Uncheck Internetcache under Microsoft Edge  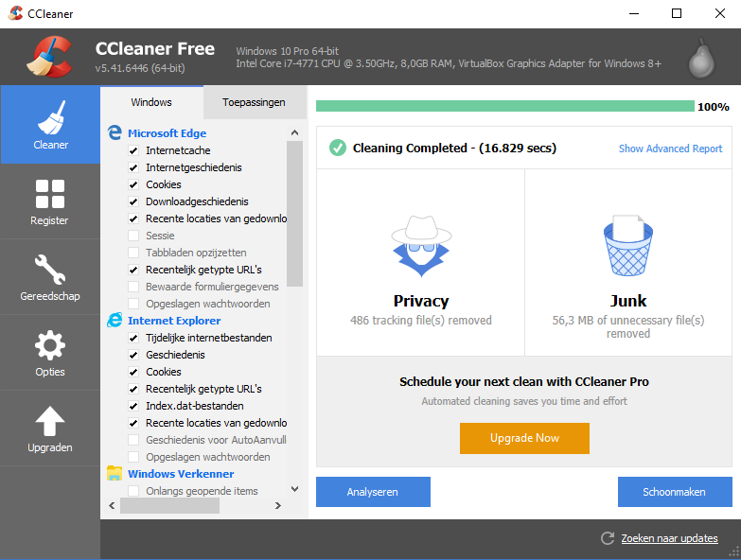[x=133, y=150]
